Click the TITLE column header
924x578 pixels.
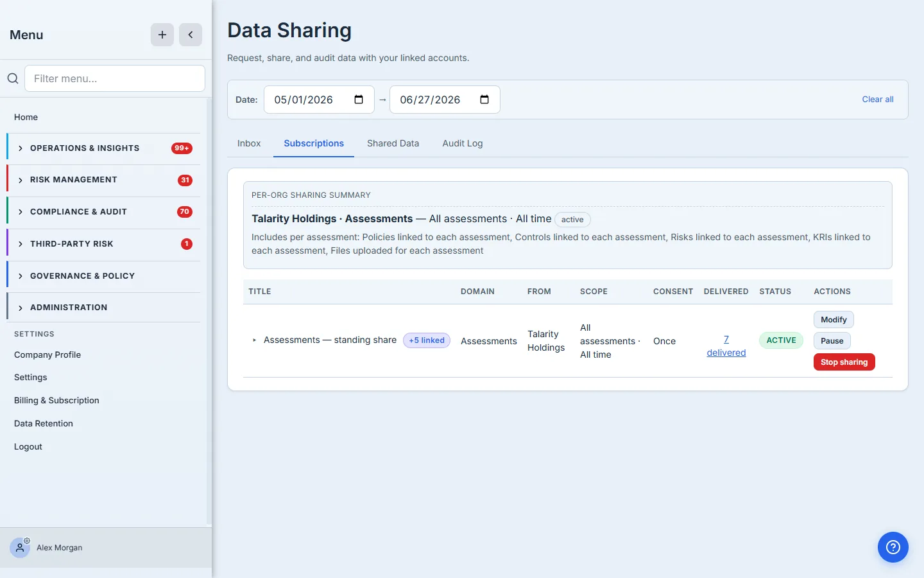click(x=260, y=292)
